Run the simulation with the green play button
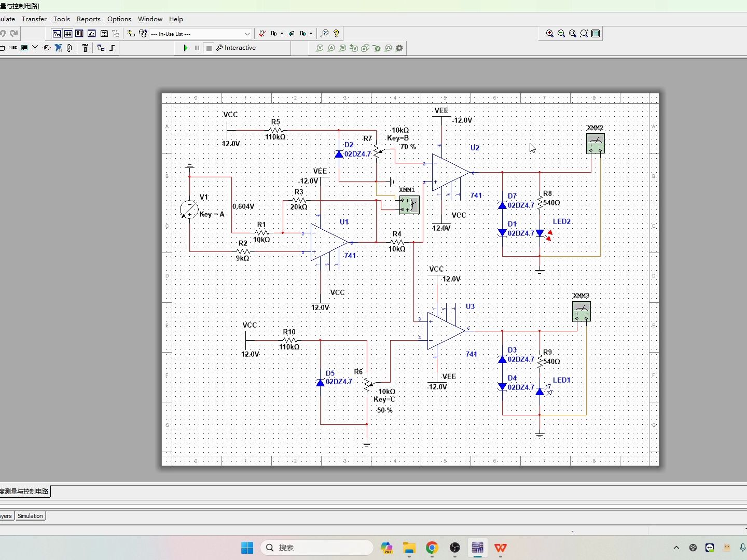Image resolution: width=747 pixels, height=560 pixels. (x=186, y=48)
